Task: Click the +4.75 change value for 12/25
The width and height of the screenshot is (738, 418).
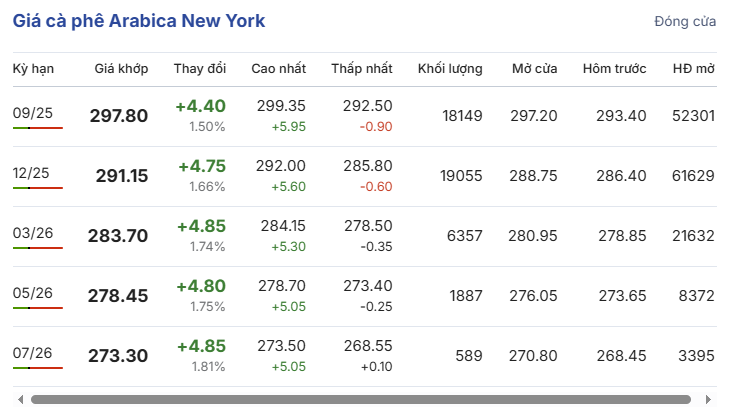Action: [201, 166]
